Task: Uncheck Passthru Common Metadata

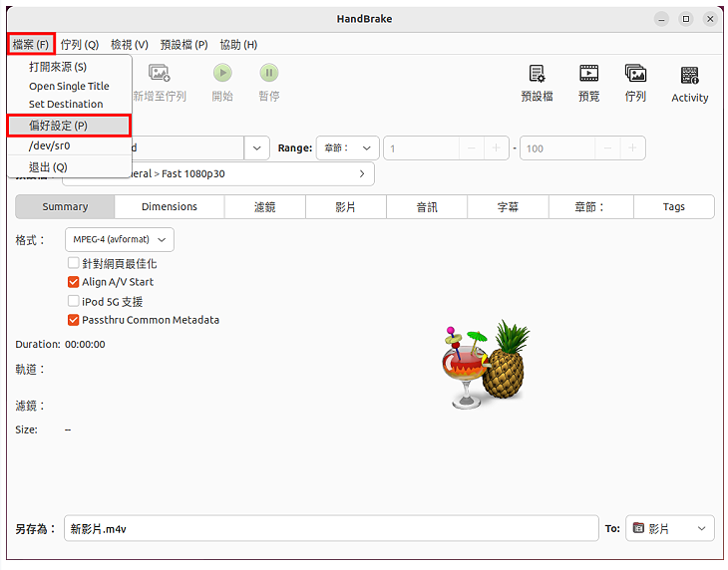Action: [73, 320]
